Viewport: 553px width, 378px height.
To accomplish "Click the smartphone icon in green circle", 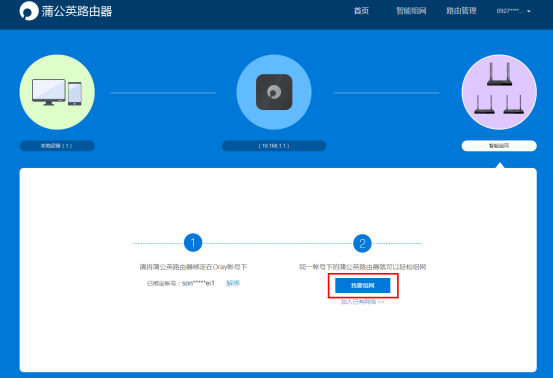I will tap(75, 94).
